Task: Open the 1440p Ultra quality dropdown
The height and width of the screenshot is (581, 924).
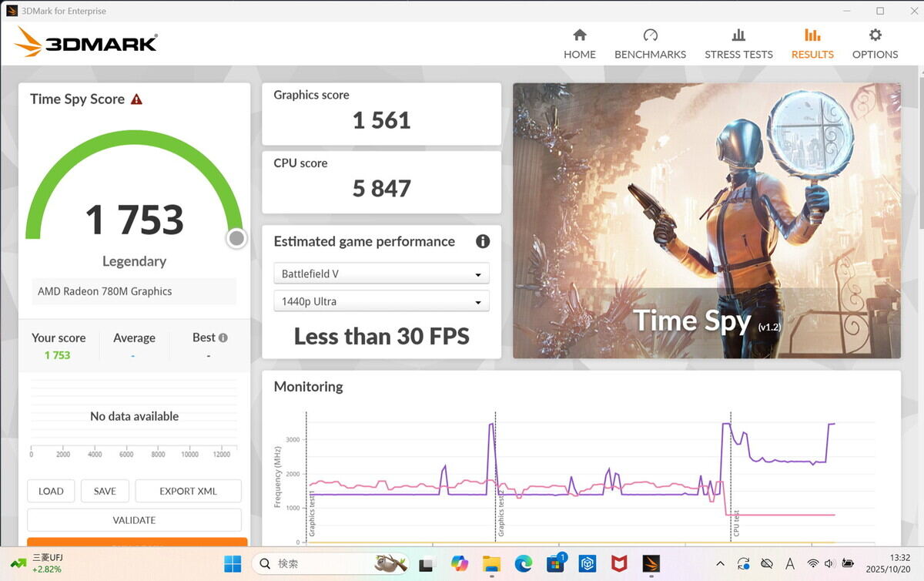Action: (x=381, y=301)
